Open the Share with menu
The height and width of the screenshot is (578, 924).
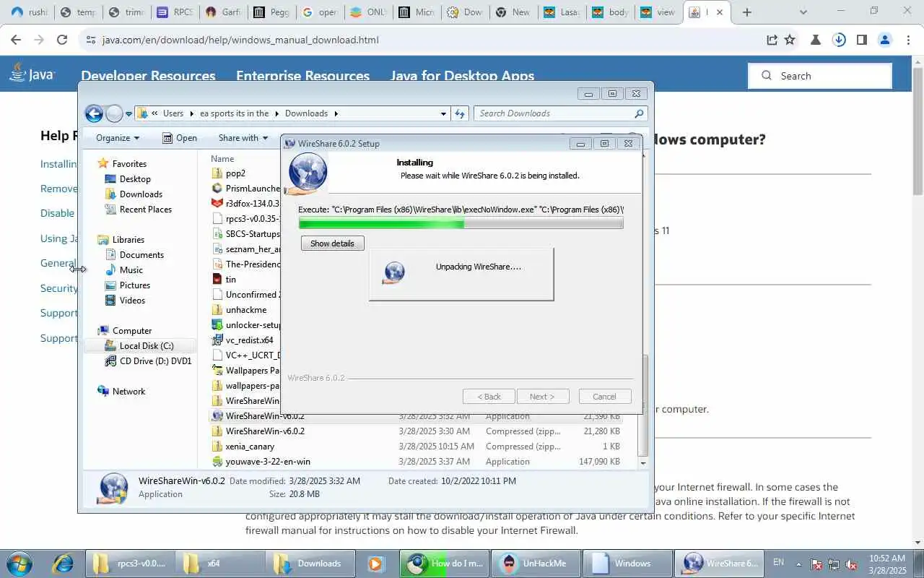click(243, 138)
